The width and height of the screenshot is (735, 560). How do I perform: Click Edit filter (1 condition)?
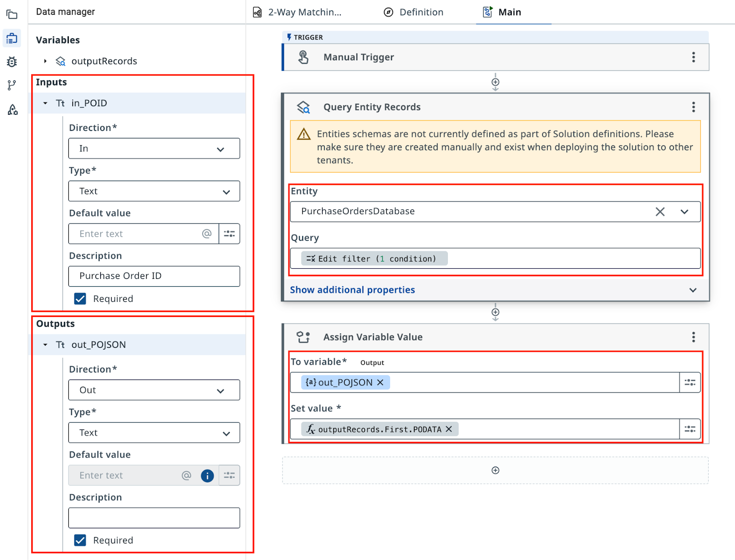(x=374, y=259)
